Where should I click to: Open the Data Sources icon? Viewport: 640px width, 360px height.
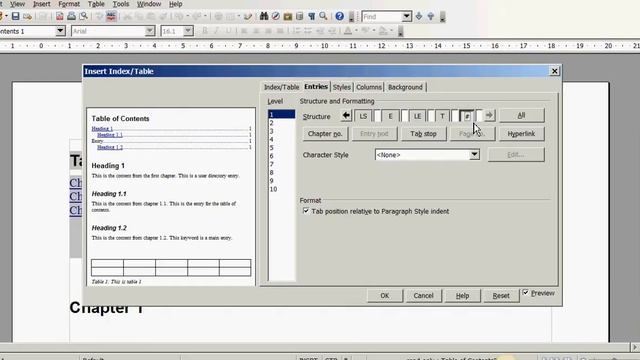pos(300,16)
